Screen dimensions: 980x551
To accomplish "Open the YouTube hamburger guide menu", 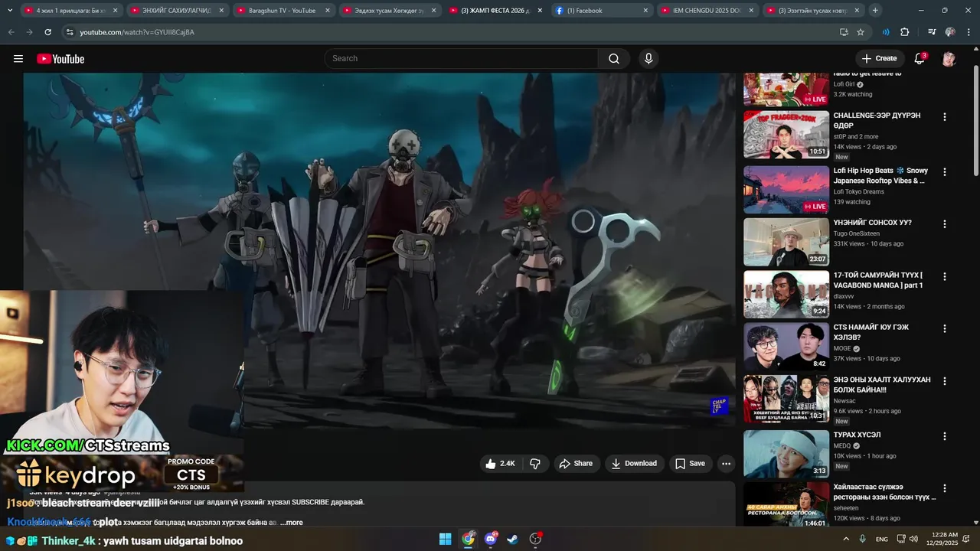I will coord(18,59).
